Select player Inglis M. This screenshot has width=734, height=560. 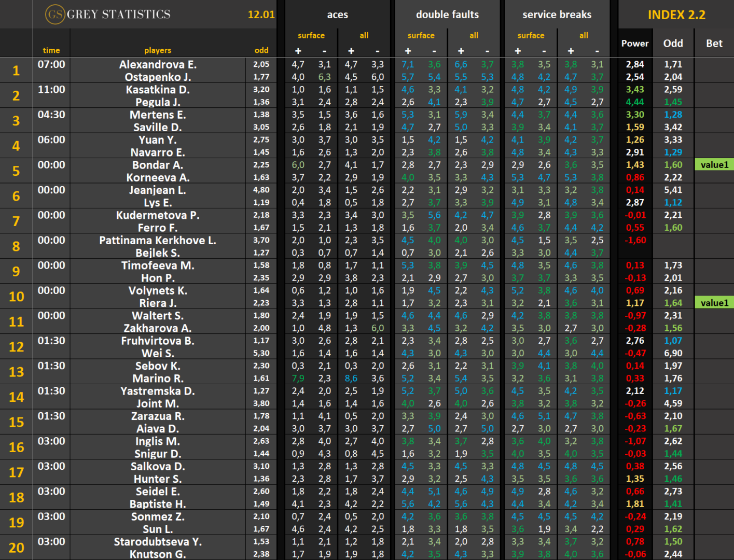158,441
